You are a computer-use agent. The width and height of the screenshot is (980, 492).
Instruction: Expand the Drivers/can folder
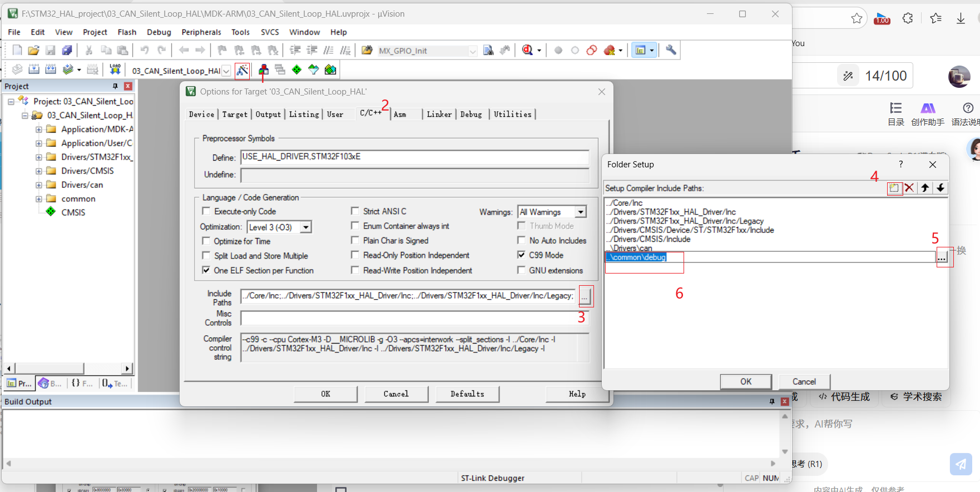[x=39, y=185]
